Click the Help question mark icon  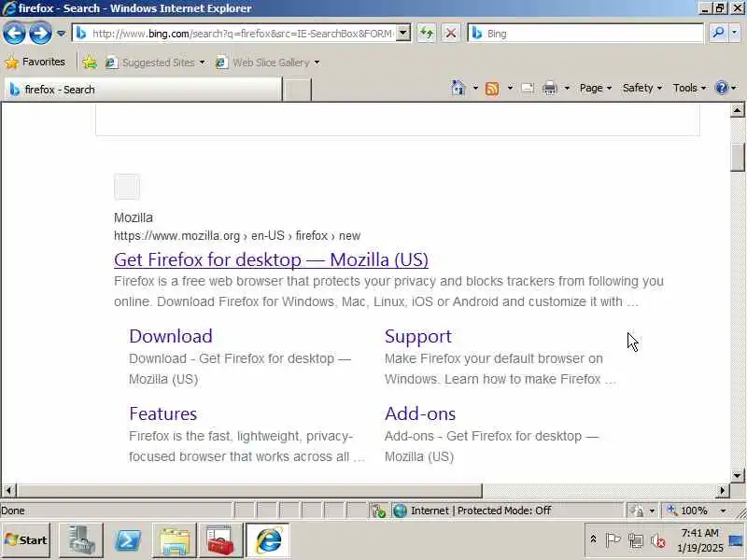(x=722, y=88)
